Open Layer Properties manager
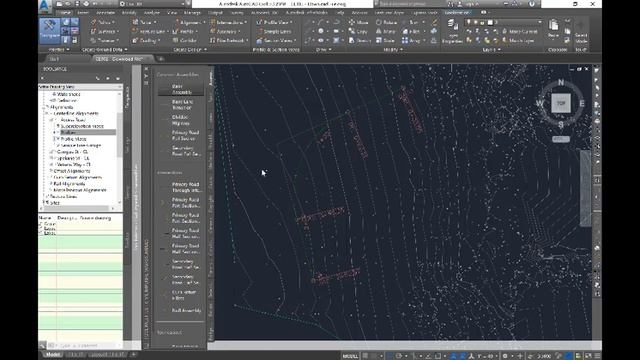This screenshot has height=360, width=640. coord(452,31)
